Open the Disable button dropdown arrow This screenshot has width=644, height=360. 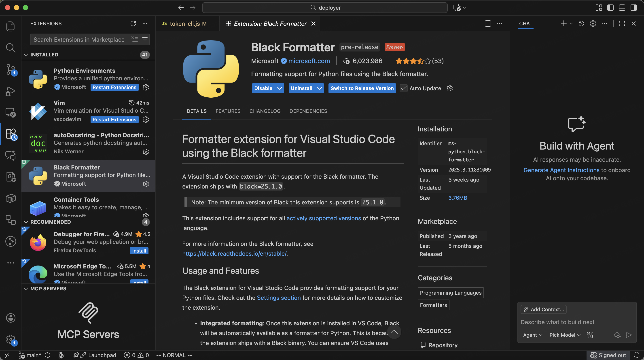(280, 88)
